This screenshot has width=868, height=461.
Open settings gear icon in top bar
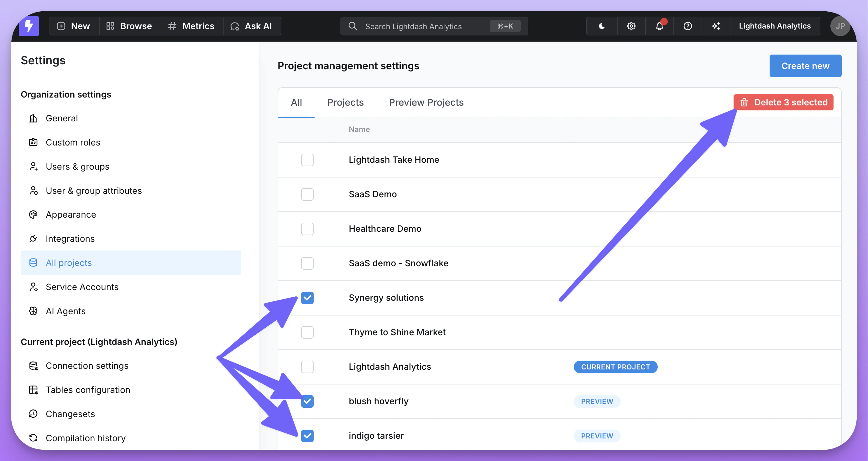pyautogui.click(x=631, y=26)
